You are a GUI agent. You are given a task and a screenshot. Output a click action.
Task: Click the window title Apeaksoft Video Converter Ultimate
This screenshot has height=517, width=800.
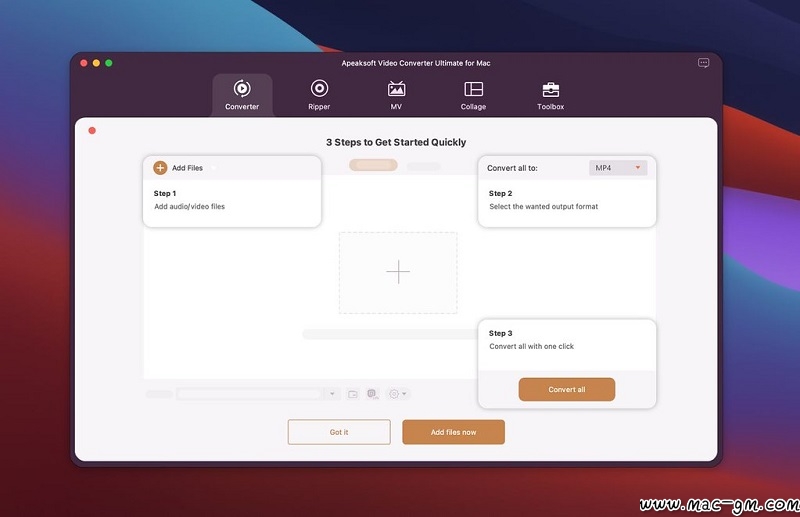(x=416, y=63)
